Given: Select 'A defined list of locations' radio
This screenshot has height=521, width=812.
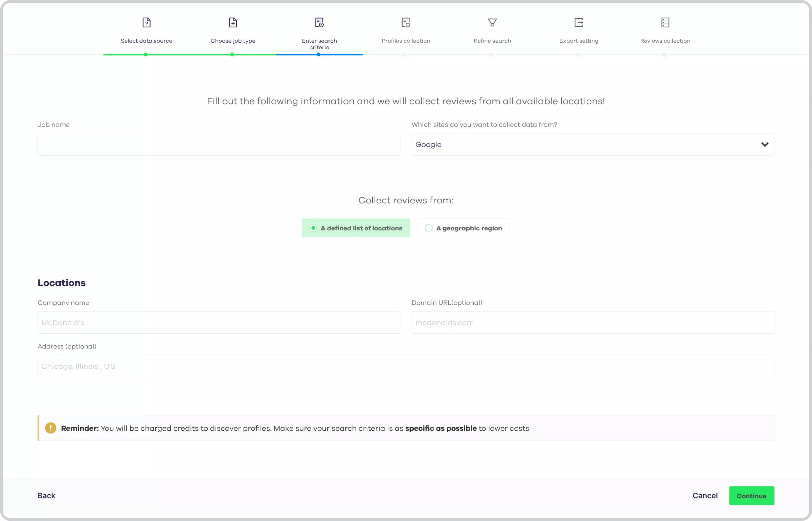Looking at the screenshot, I should click(313, 228).
